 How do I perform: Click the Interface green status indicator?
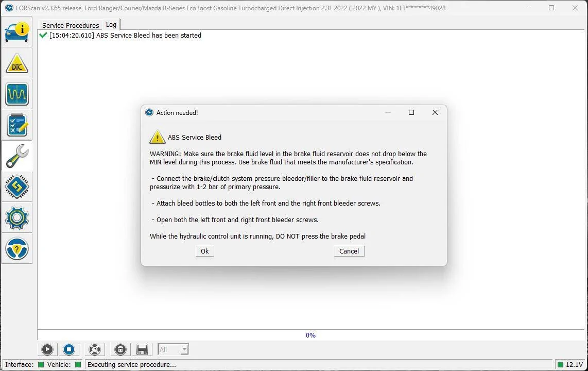(x=41, y=364)
